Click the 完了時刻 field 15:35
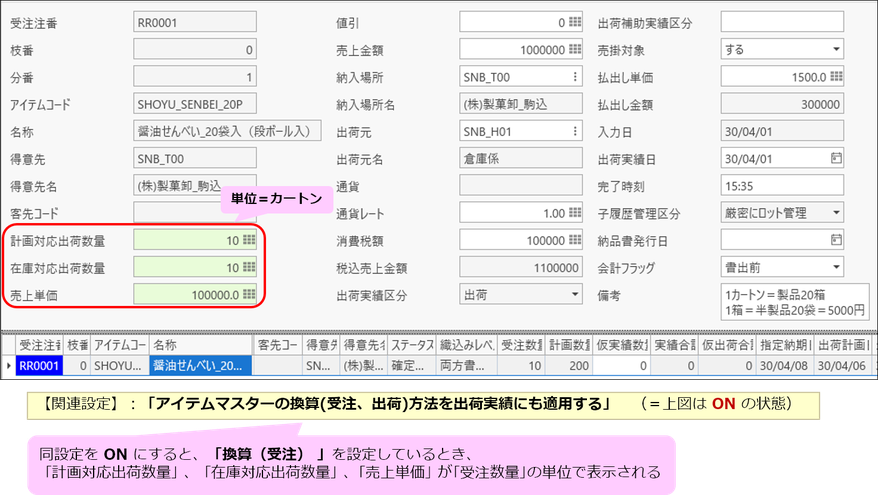878x495 pixels. coord(782,186)
